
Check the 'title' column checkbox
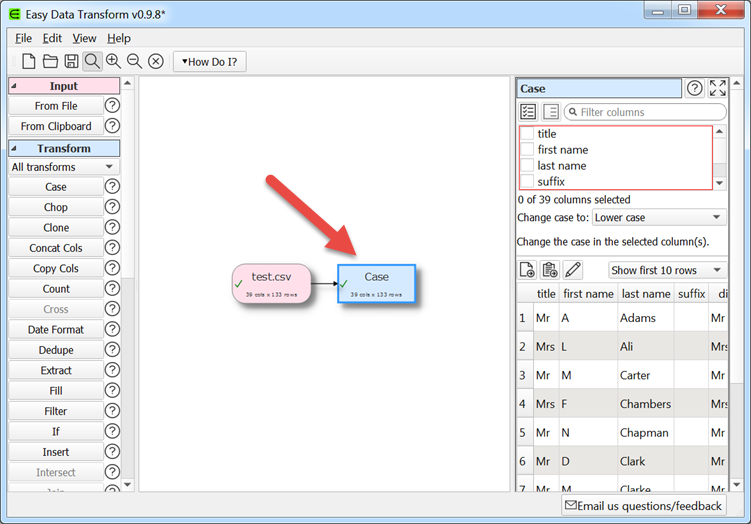pos(527,134)
